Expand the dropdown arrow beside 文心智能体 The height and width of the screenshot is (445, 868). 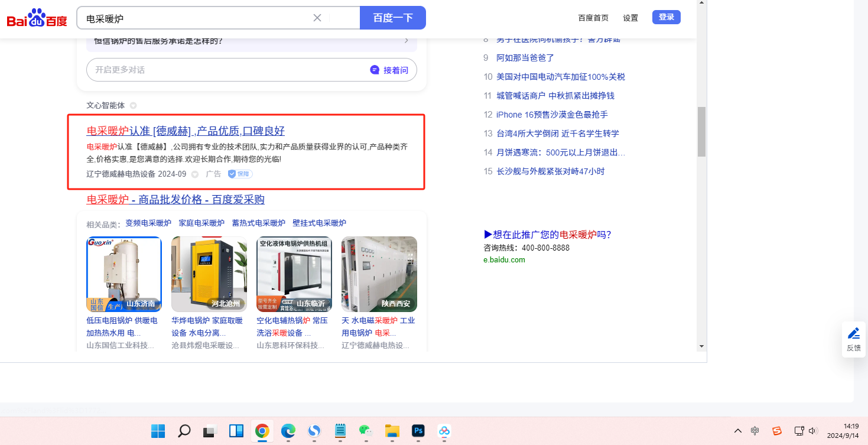pyautogui.click(x=134, y=106)
